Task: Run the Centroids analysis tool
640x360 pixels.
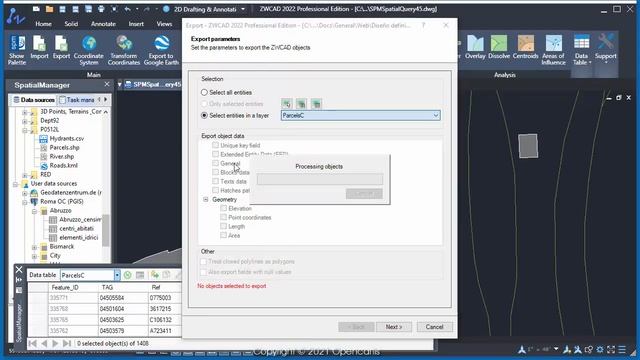Action: 525,47
